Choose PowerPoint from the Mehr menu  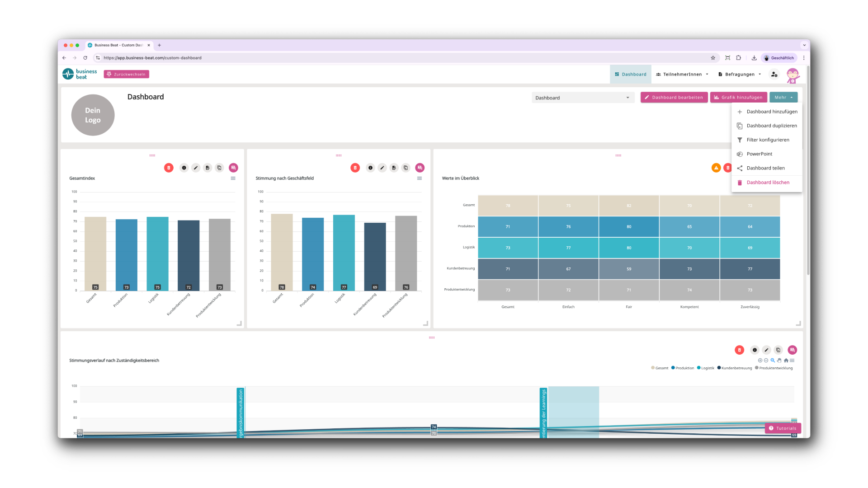pyautogui.click(x=759, y=154)
